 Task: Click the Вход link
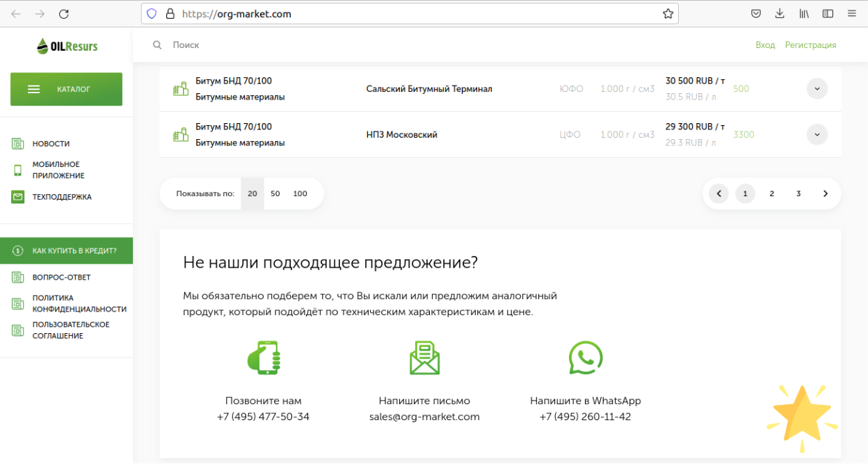click(x=765, y=45)
